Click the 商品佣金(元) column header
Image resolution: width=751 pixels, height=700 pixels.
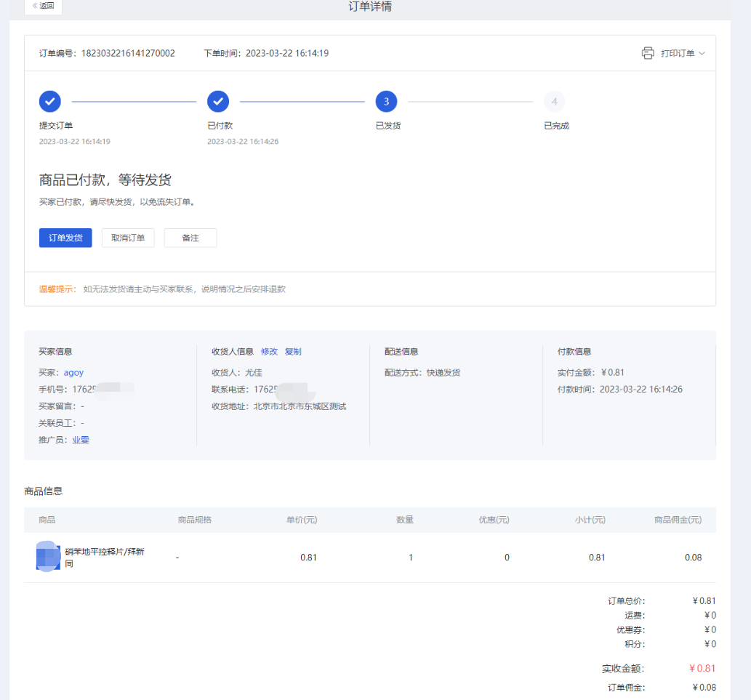click(x=678, y=520)
